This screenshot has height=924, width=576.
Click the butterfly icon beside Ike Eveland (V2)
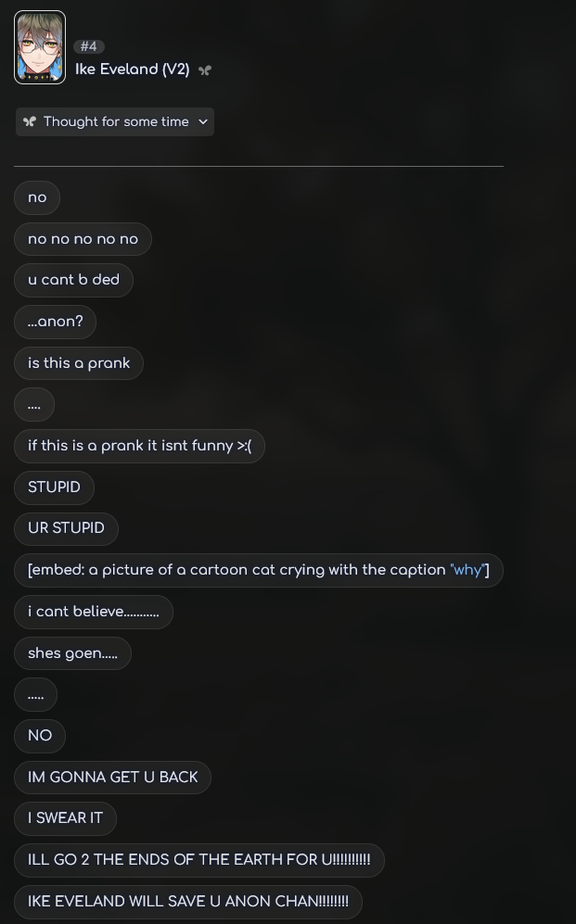click(205, 70)
